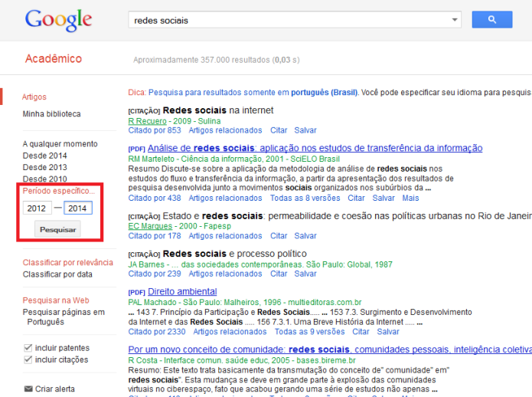Viewport: 532px width, 397px height.
Task: Open Todas as 8 versões
Action: pos(305,198)
